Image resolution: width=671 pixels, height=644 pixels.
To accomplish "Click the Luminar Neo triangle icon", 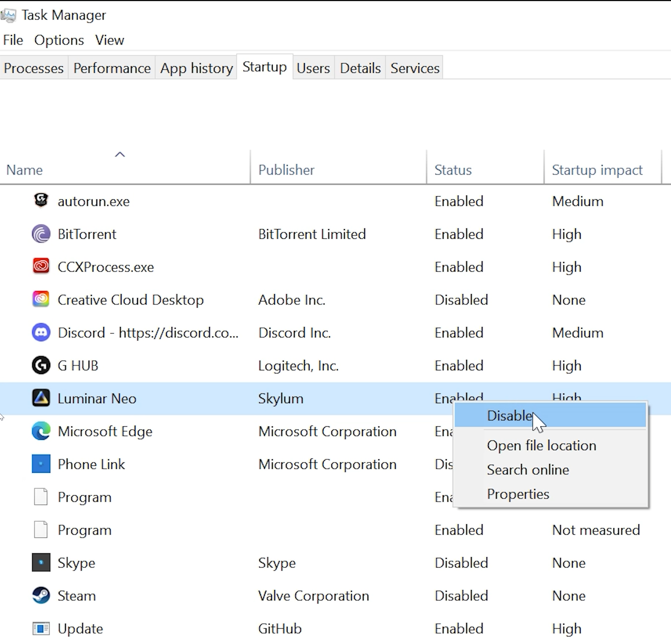I will tap(41, 398).
